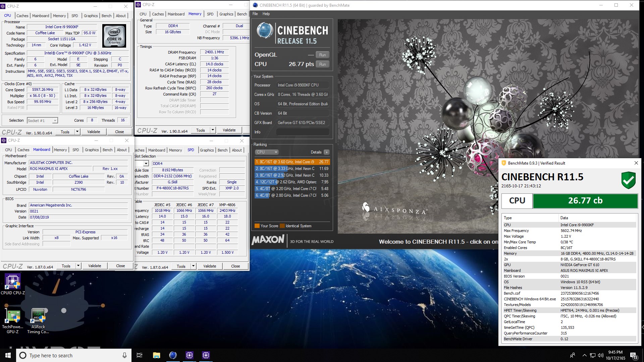Show hidden system tray icons
Image resolution: width=644 pixels, height=362 pixels.
tap(584, 355)
